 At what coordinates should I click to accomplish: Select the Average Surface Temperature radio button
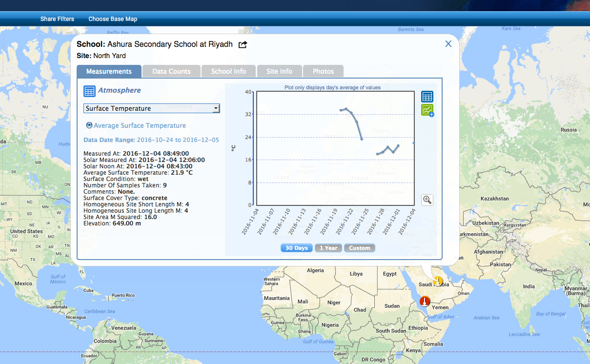89,125
